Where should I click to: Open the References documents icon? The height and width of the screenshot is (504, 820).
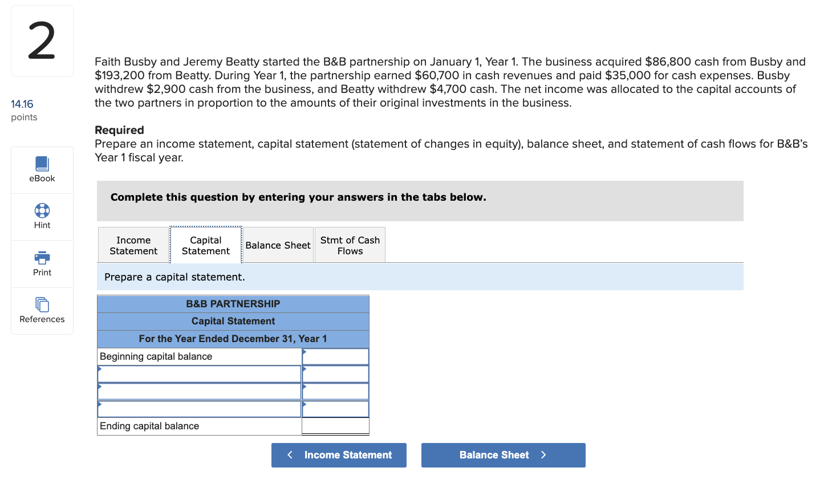pyautogui.click(x=42, y=304)
